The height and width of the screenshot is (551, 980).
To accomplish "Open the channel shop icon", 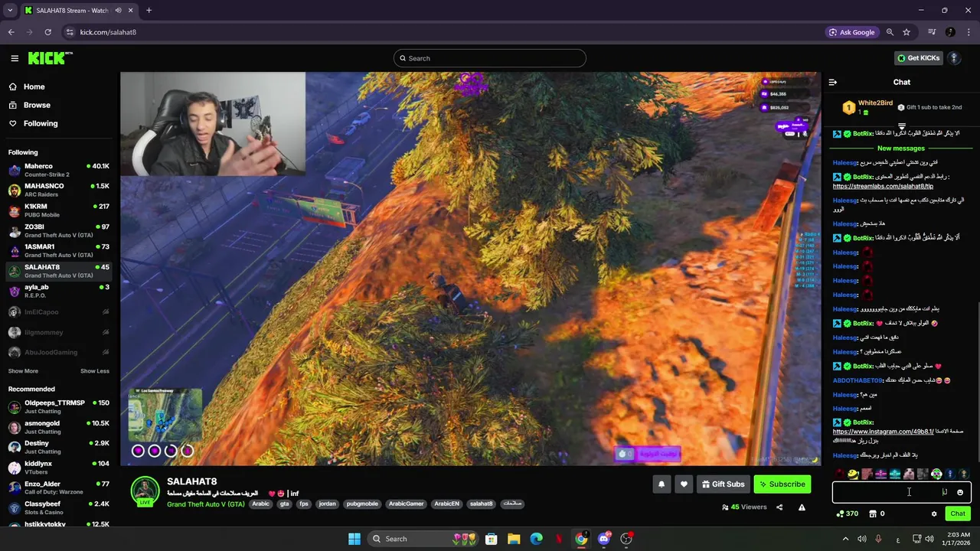I will 873,514.
